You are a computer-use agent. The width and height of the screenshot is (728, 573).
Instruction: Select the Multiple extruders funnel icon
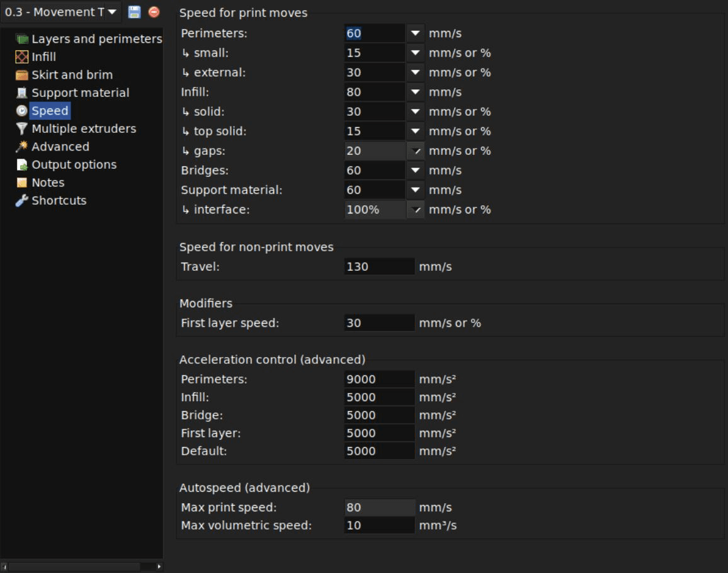pos(22,128)
